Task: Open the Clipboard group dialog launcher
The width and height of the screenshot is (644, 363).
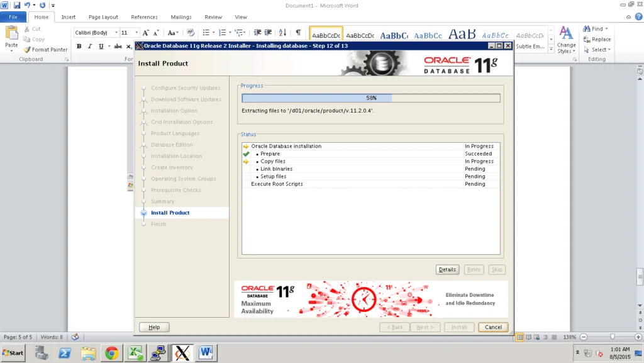Action: pos(67,60)
